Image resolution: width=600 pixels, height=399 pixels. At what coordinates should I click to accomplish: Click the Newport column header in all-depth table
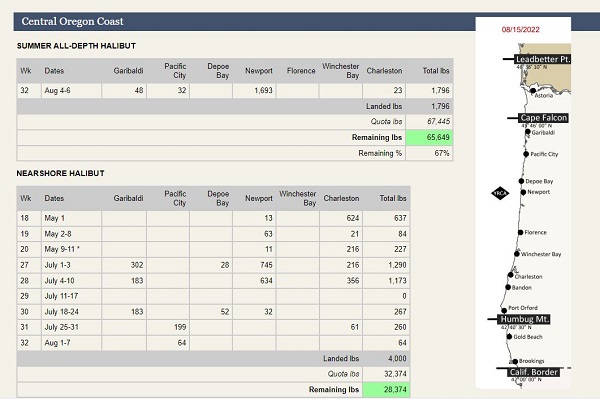tap(259, 71)
